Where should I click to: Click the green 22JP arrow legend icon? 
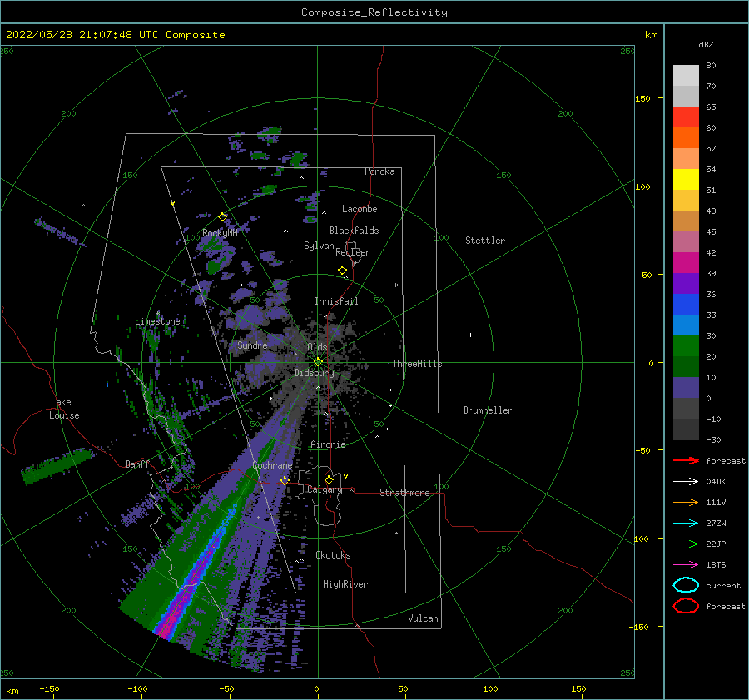[686, 544]
